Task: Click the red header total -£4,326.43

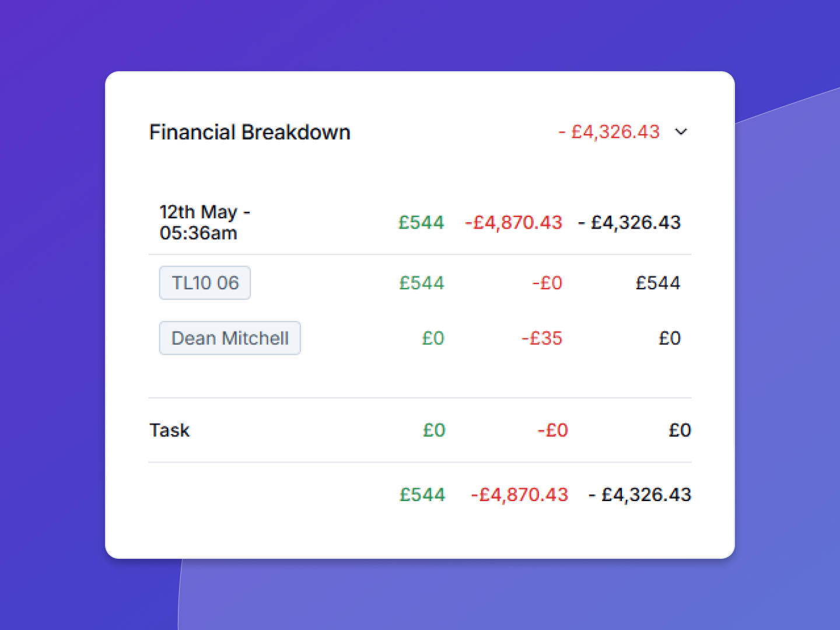Action: coord(609,132)
